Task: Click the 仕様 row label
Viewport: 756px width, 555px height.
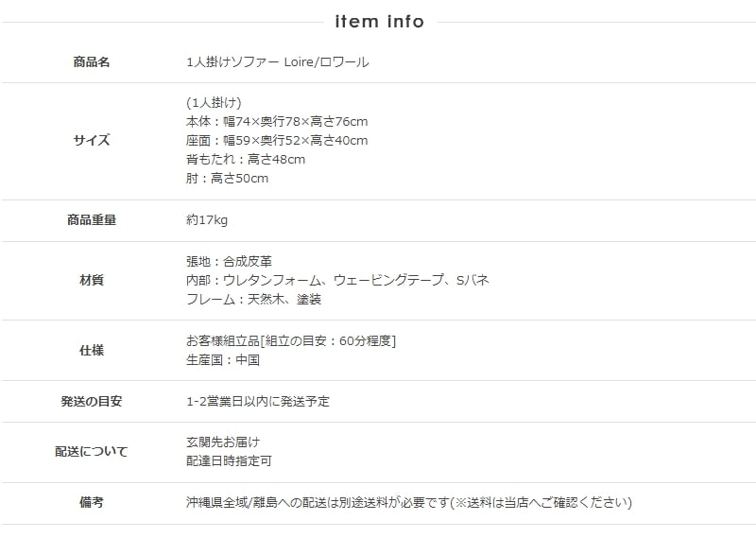Action: (x=92, y=351)
